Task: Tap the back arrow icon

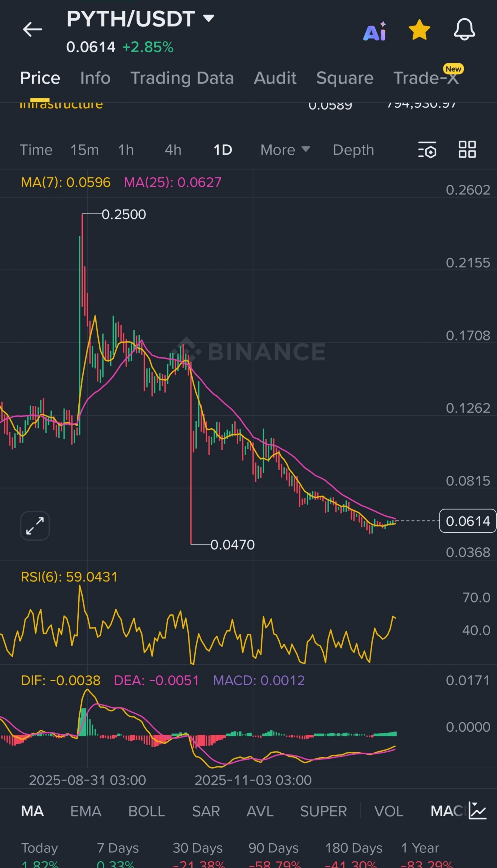Action: click(33, 29)
